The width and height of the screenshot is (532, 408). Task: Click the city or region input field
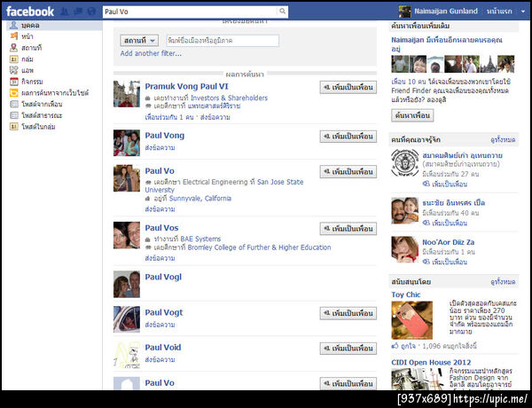(223, 41)
